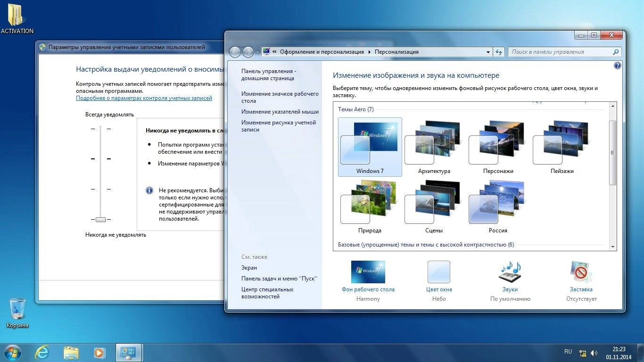Image resolution: width=644 pixels, height=362 pixels.
Task: Open the help question mark icon
Action: click(x=618, y=66)
